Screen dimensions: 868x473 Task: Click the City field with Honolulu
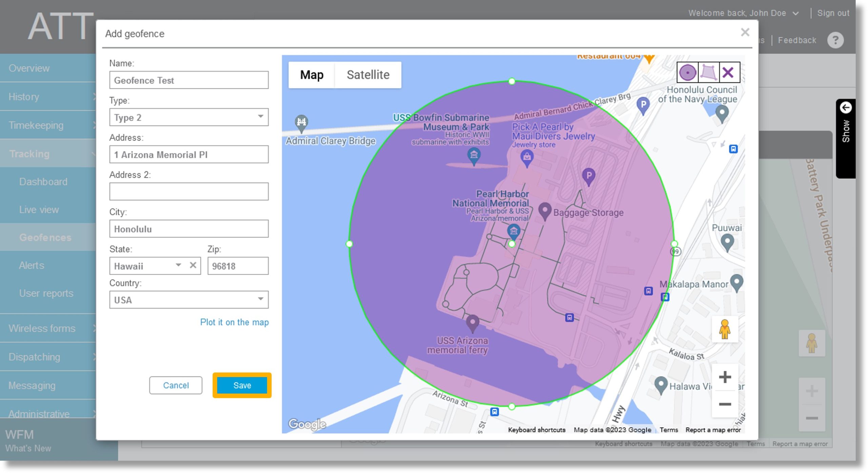coord(189,229)
